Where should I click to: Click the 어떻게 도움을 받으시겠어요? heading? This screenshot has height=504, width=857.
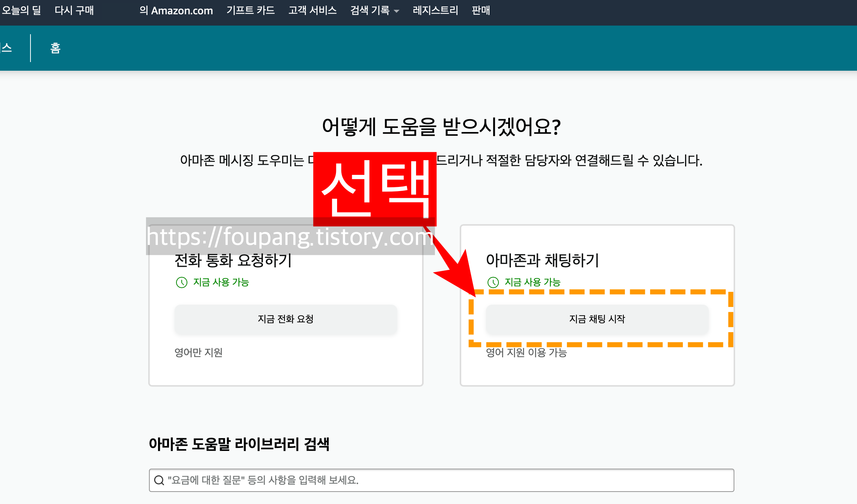[x=441, y=126]
